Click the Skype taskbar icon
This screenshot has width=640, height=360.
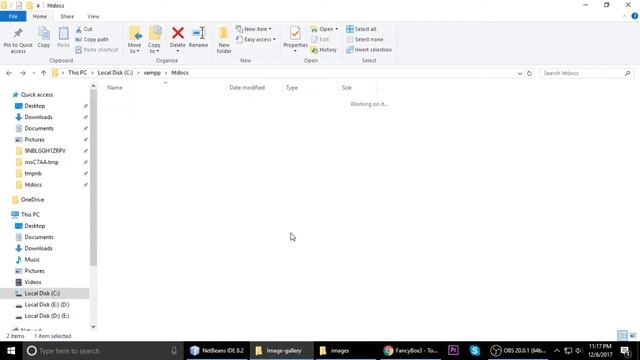(474, 351)
